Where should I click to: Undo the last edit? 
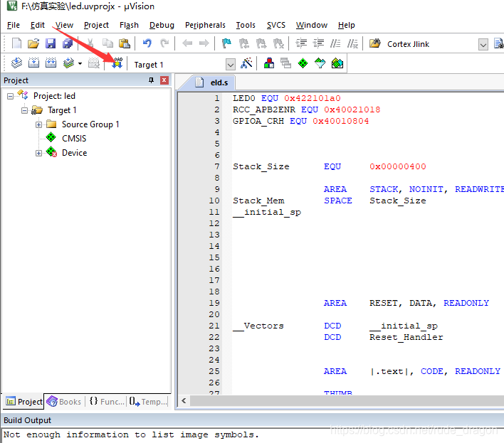click(147, 43)
